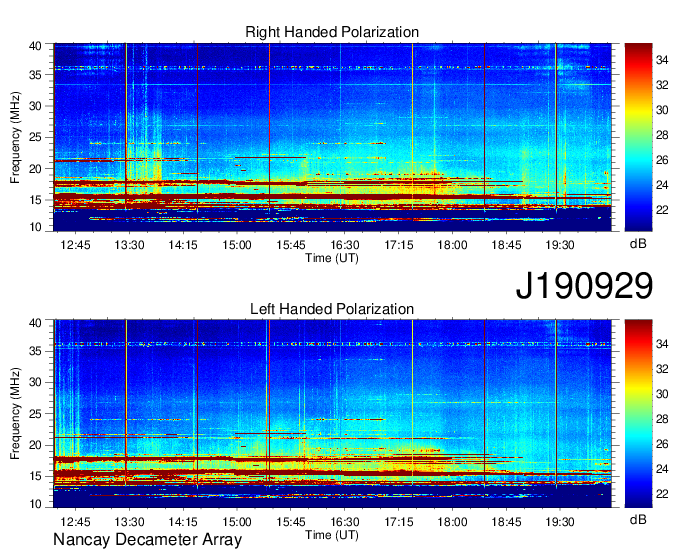
Task: Click the bottom spectrogram's color bar
Action: coord(638,414)
